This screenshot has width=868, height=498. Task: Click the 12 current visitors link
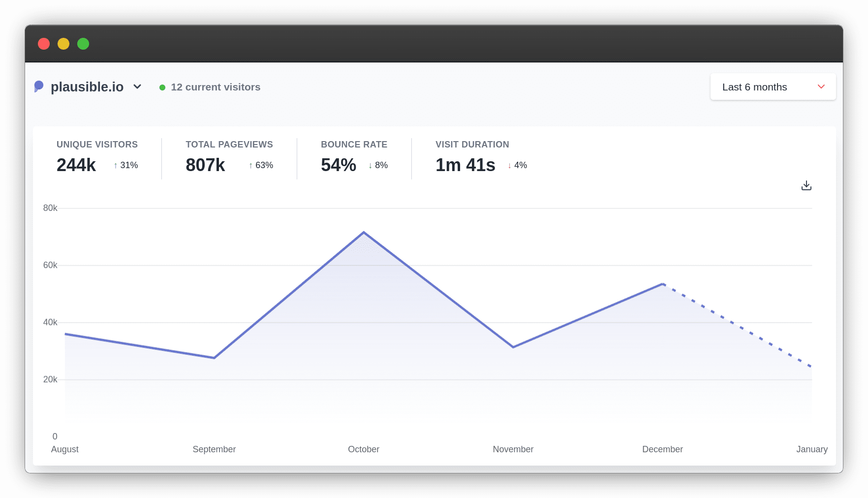coord(216,87)
